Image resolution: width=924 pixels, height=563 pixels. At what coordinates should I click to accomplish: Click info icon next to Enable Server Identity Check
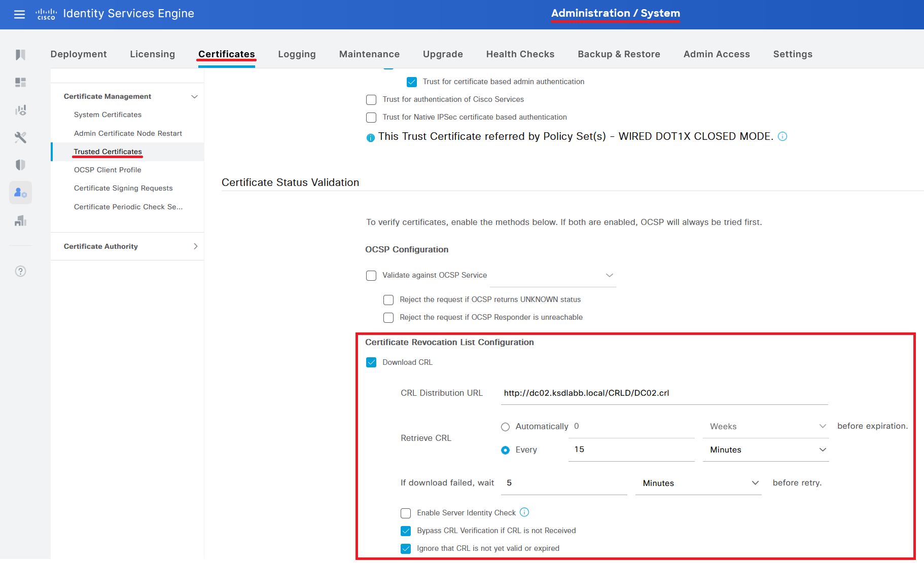524,512
